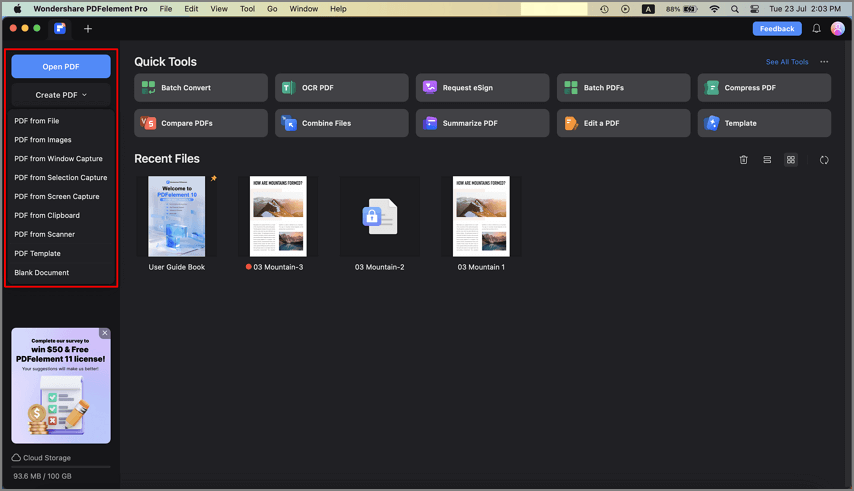Open the Go menu
This screenshot has height=491, width=854.
click(272, 9)
